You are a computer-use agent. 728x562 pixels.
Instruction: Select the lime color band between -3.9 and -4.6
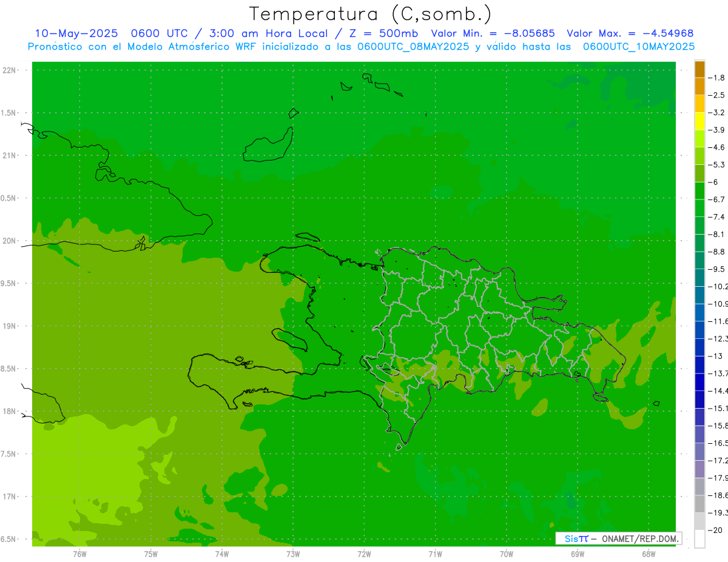coord(699,139)
